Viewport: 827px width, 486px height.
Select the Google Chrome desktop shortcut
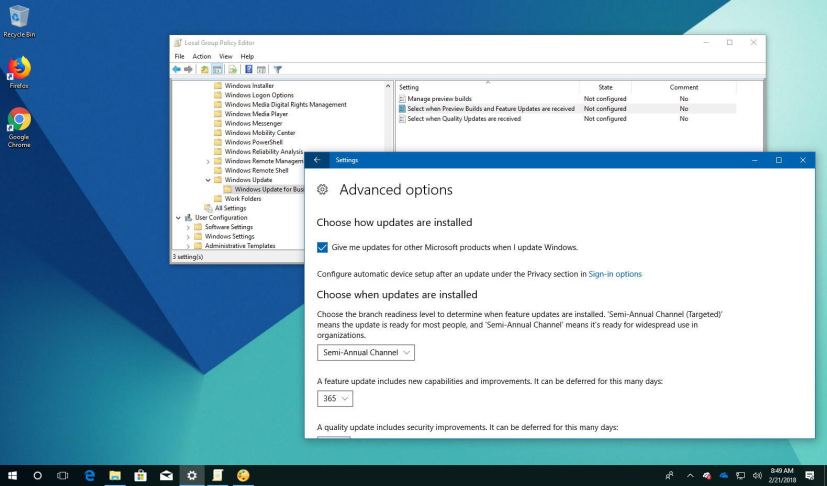pos(19,127)
